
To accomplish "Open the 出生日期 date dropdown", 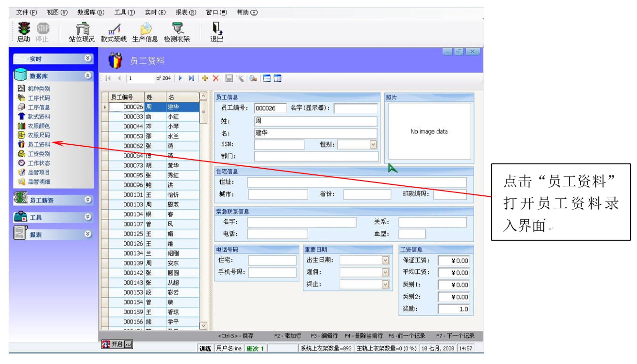I will coord(385,260).
